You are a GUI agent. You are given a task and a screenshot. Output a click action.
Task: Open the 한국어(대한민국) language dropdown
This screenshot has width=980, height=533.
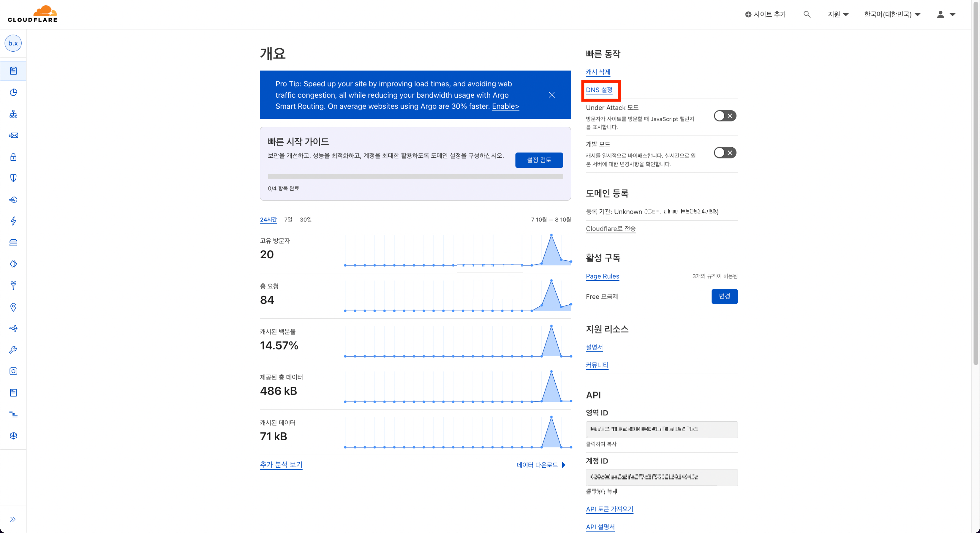point(892,14)
